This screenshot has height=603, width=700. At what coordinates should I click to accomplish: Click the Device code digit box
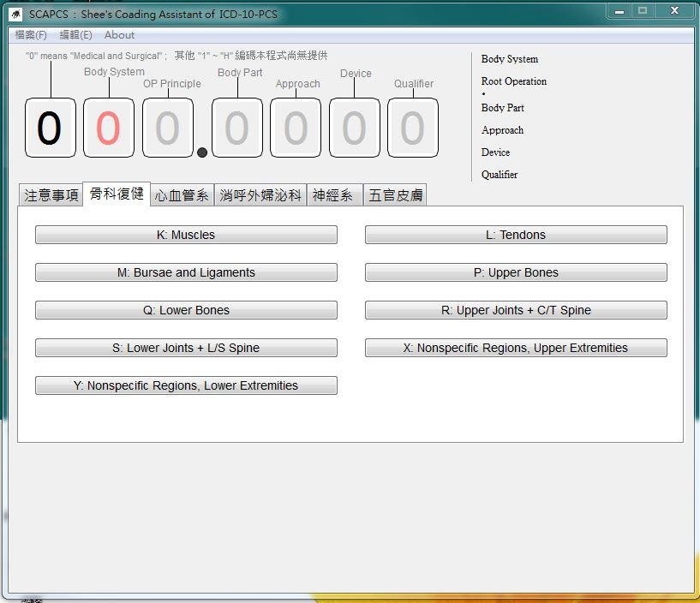(x=355, y=128)
